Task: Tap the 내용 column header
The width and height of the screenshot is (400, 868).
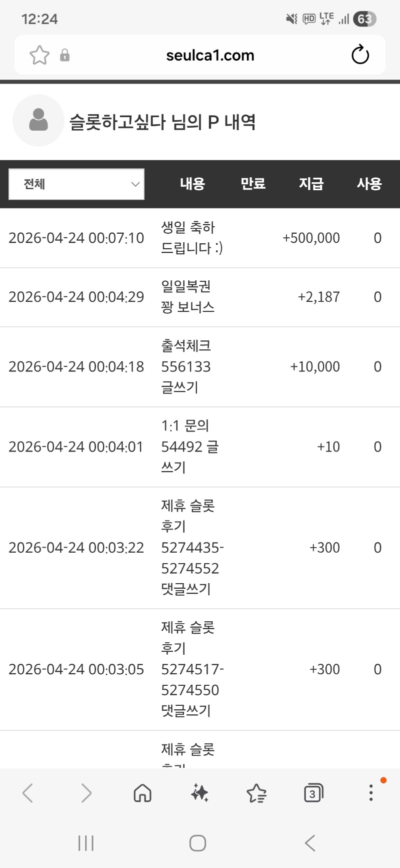Action: (x=192, y=184)
